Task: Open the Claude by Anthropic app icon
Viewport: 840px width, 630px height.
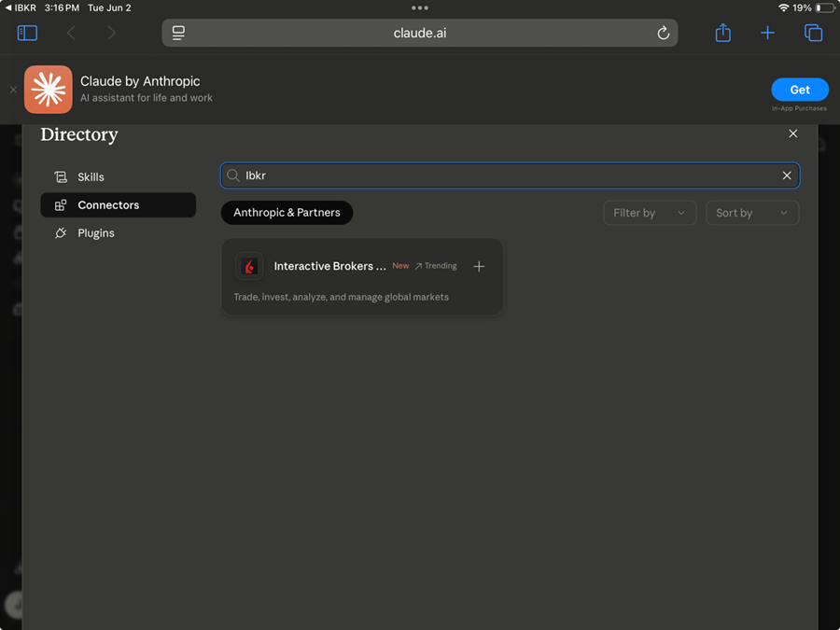Action: point(49,90)
